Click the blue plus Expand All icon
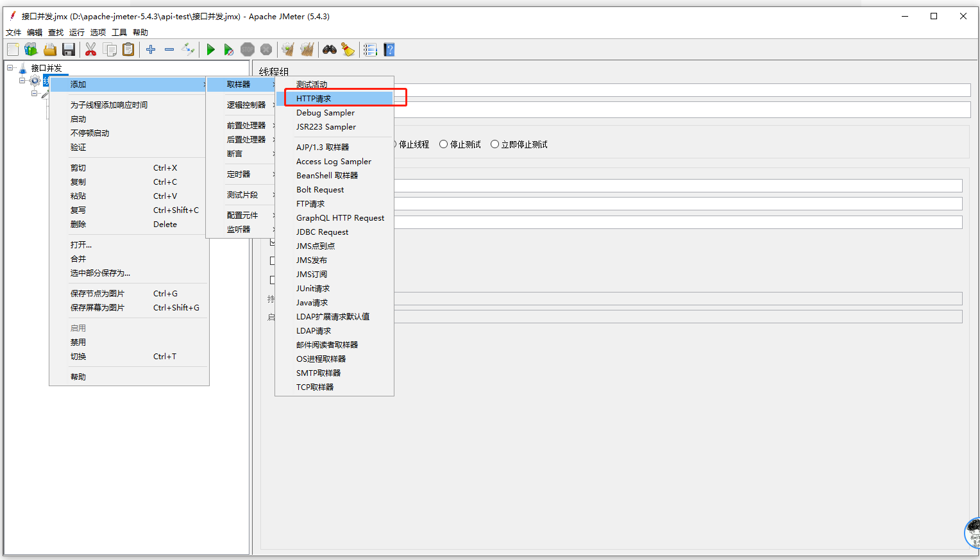The height and width of the screenshot is (560, 980). click(151, 49)
